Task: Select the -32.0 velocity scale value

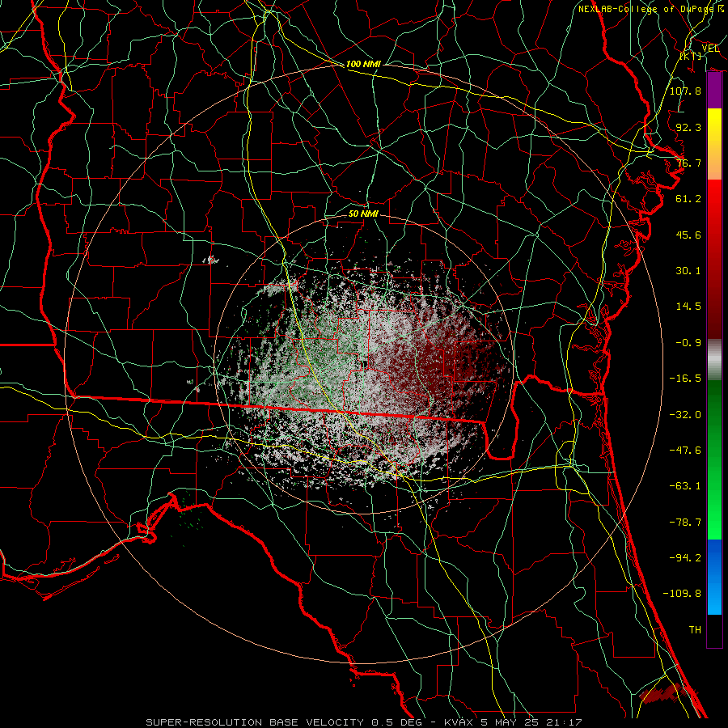Action: click(x=685, y=415)
